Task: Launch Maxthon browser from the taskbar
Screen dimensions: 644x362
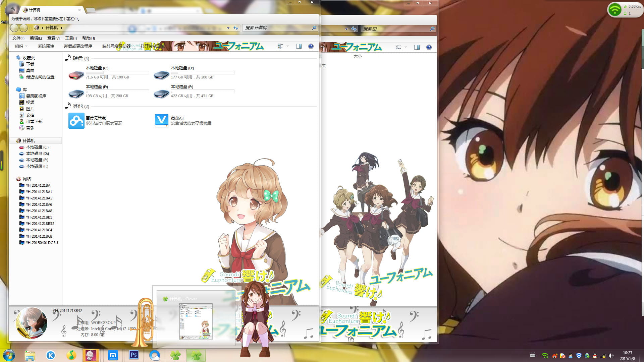Action: pyautogui.click(x=112, y=356)
